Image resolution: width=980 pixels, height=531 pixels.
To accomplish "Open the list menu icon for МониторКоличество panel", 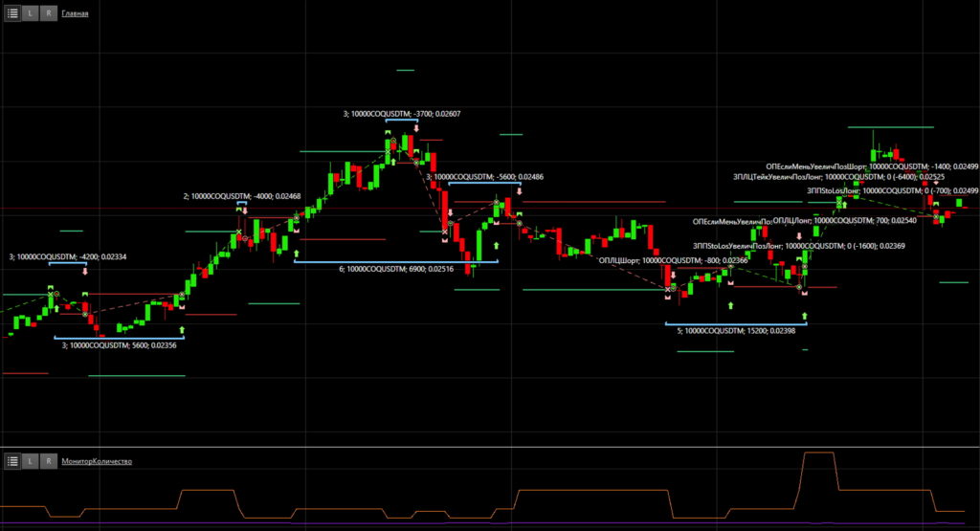I will coord(12,461).
